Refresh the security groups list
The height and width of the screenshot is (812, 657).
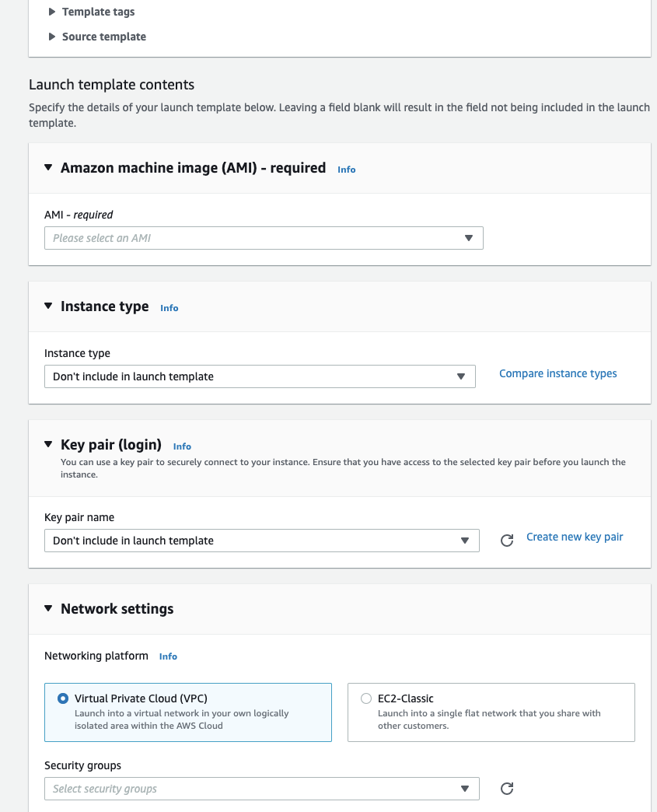pyautogui.click(x=507, y=789)
